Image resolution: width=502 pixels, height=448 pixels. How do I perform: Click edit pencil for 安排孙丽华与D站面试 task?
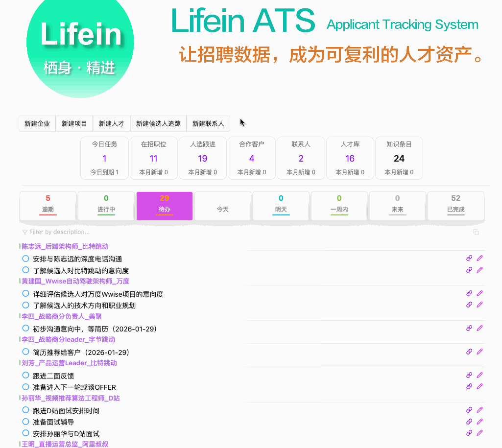[x=480, y=433]
